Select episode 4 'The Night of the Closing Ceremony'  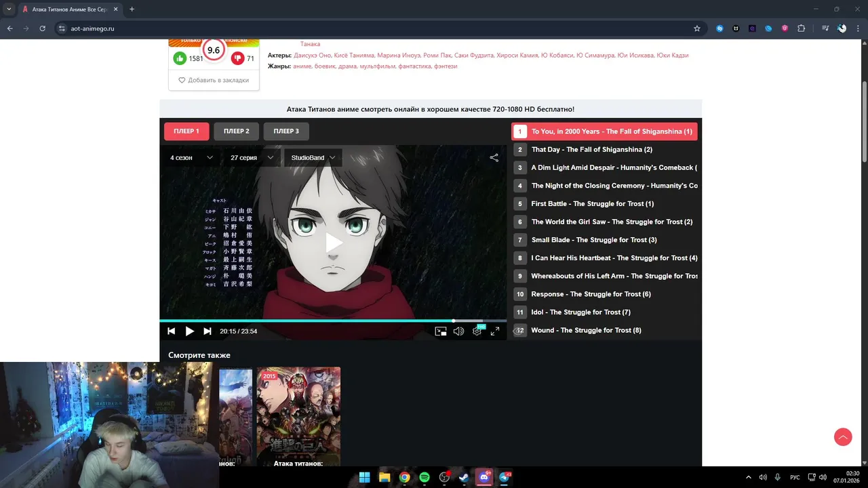tap(604, 186)
